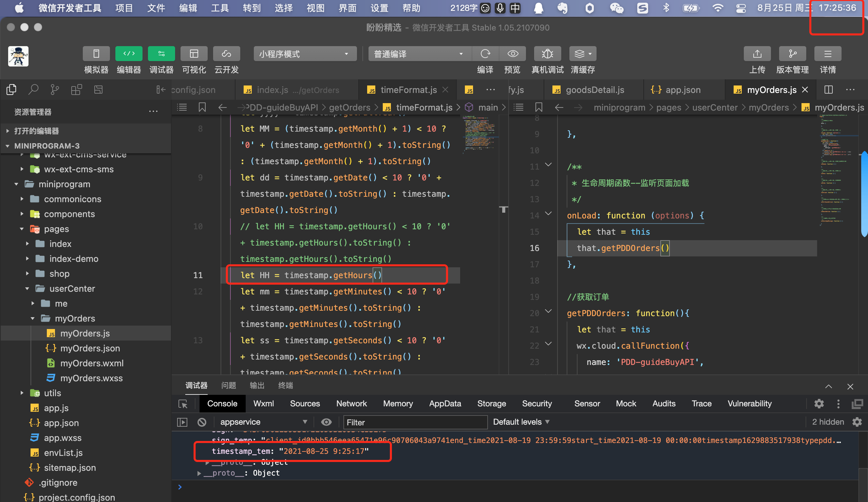Open the 小程序模式 mode dropdown
The height and width of the screenshot is (502, 868).
[x=304, y=54]
